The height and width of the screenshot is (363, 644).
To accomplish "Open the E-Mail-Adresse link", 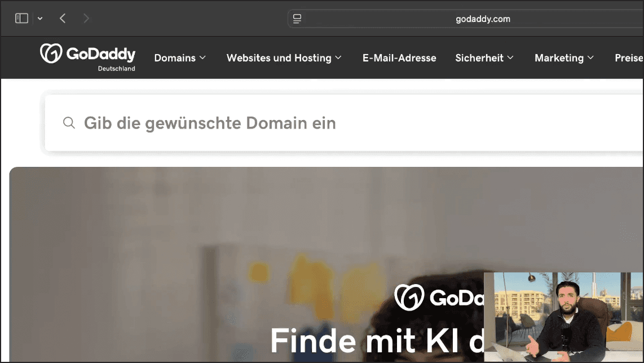I will (399, 58).
